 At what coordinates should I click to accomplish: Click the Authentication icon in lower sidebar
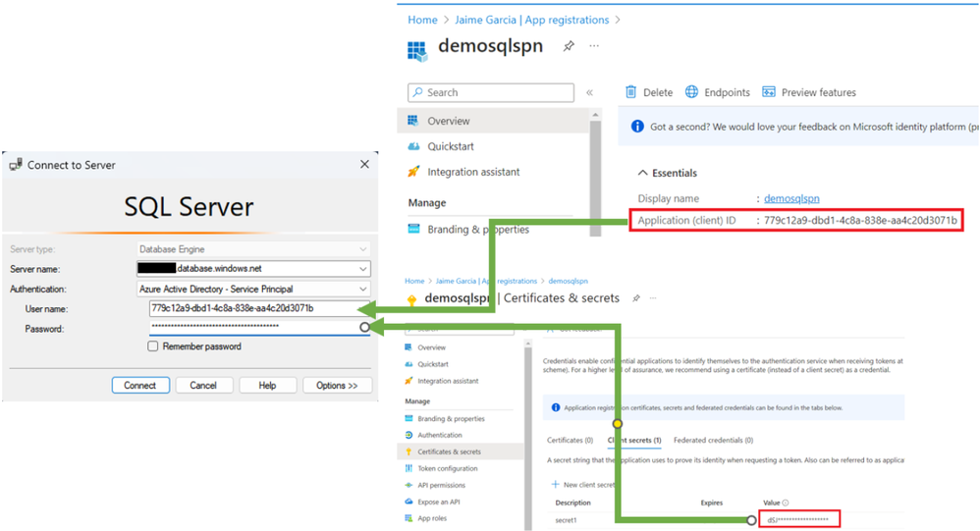tap(408, 435)
